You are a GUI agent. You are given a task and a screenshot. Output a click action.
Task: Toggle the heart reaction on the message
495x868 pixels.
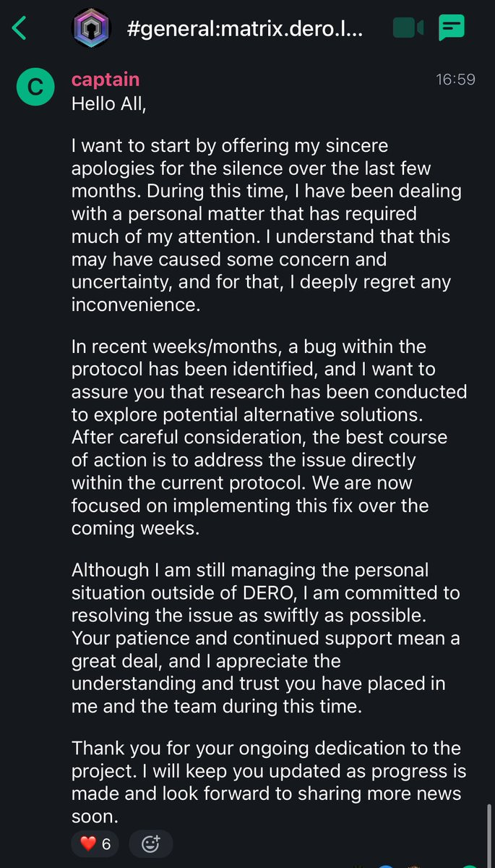tap(88, 843)
